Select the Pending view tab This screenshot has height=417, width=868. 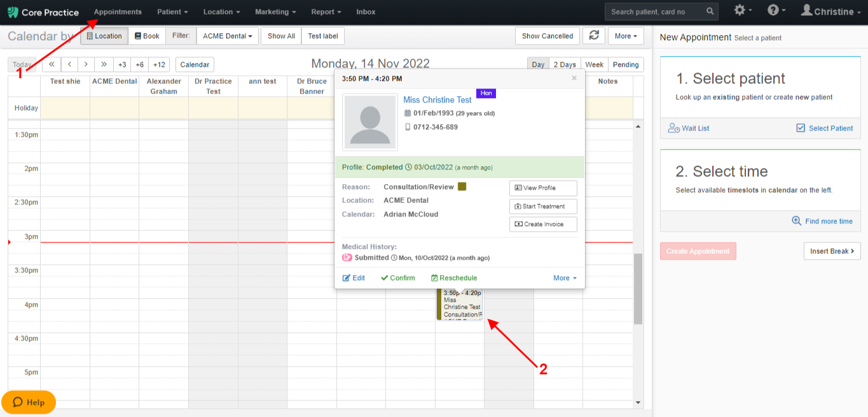[626, 64]
